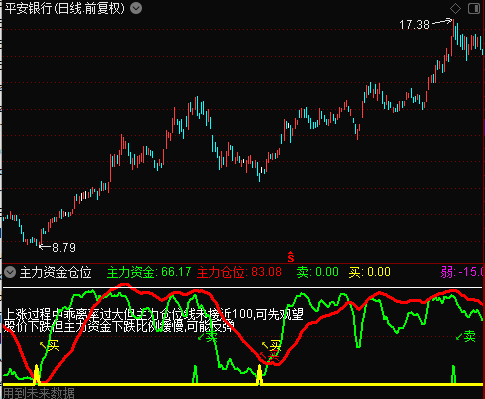Click the magenta 弱 value

tap(462, 272)
